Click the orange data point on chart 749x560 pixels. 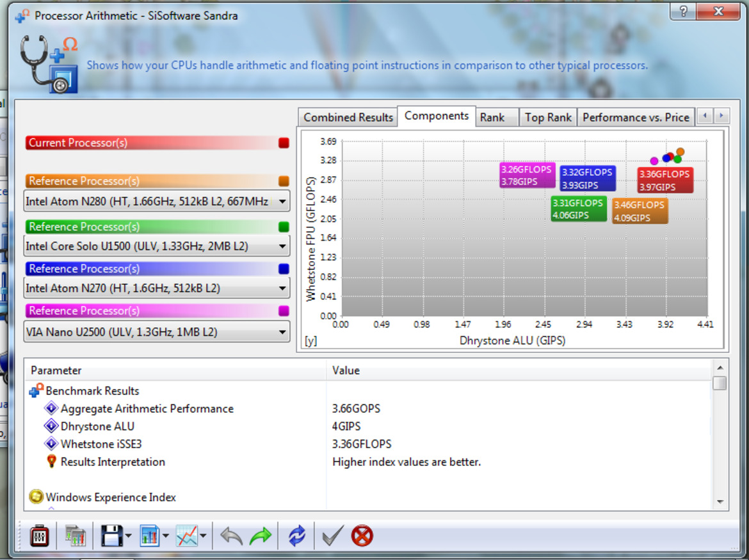(x=681, y=152)
